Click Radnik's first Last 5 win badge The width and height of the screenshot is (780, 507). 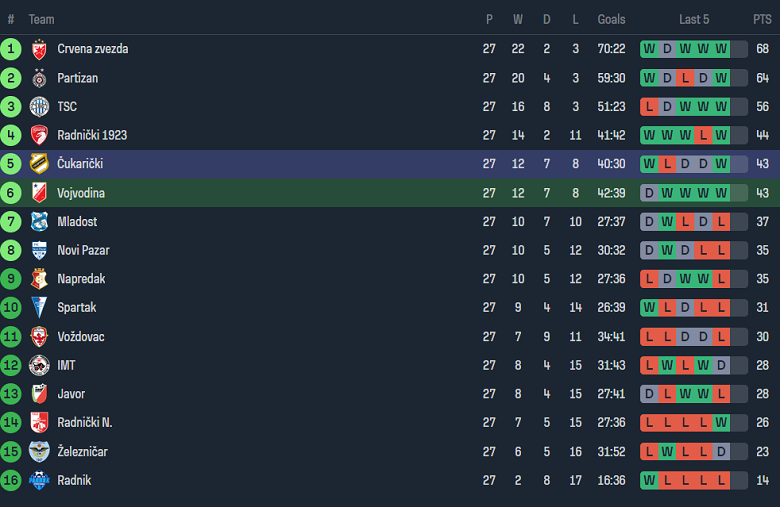click(649, 480)
